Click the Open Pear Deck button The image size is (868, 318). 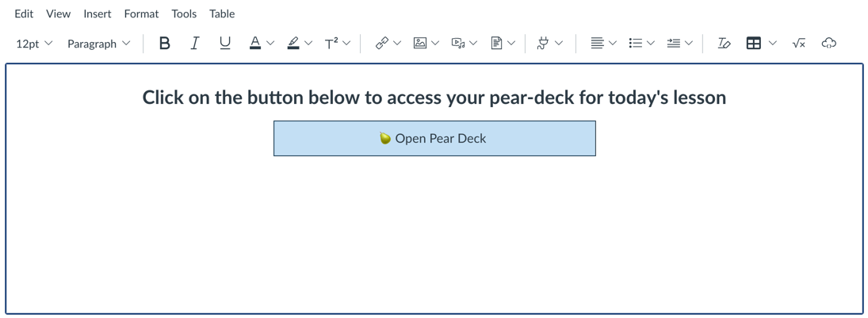tap(434, 139)
